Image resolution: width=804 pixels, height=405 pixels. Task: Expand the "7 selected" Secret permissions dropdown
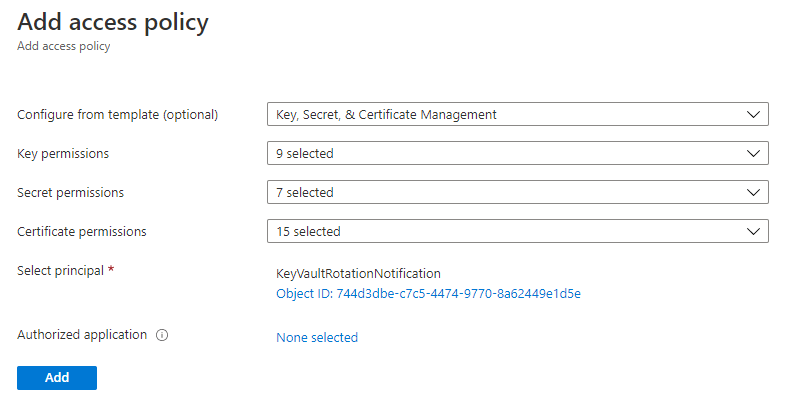pos(517,192)
